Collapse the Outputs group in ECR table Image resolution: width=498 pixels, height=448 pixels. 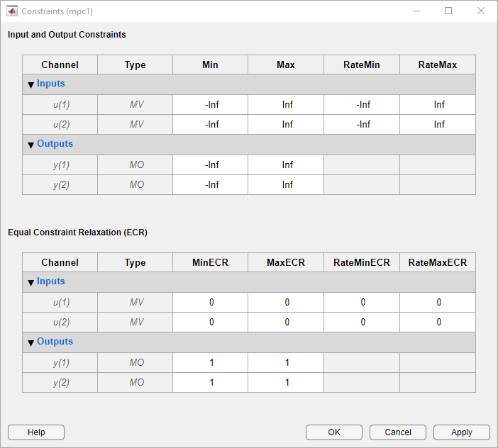[31, 342]
